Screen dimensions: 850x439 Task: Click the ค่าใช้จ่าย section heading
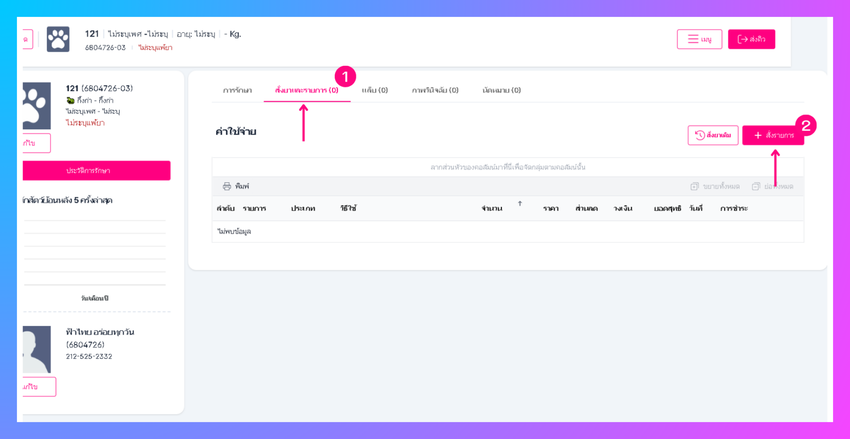(x=236, y=131)
